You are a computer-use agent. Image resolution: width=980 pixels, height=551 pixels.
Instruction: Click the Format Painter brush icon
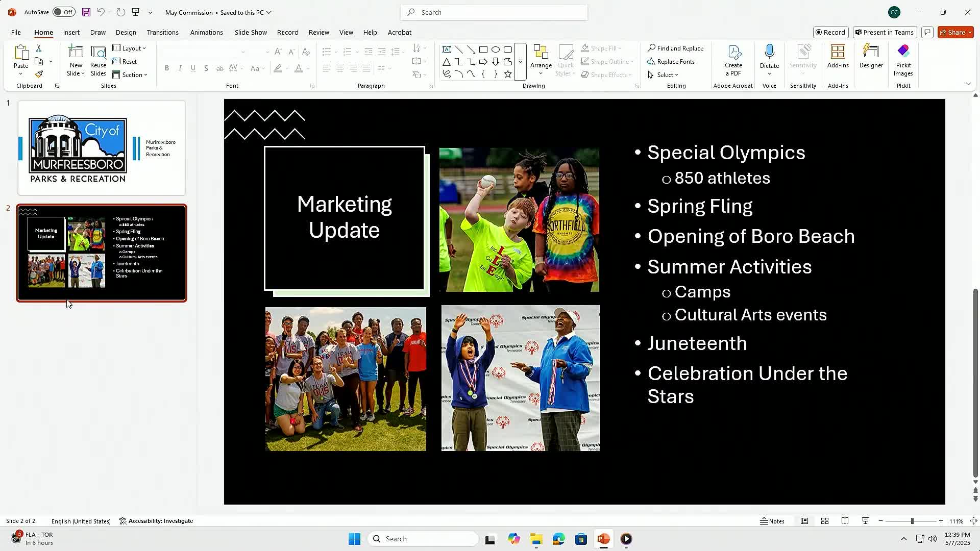(39, 74)
